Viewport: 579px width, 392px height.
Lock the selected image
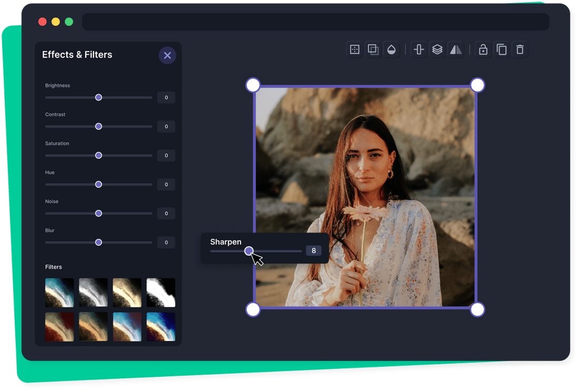483,49
